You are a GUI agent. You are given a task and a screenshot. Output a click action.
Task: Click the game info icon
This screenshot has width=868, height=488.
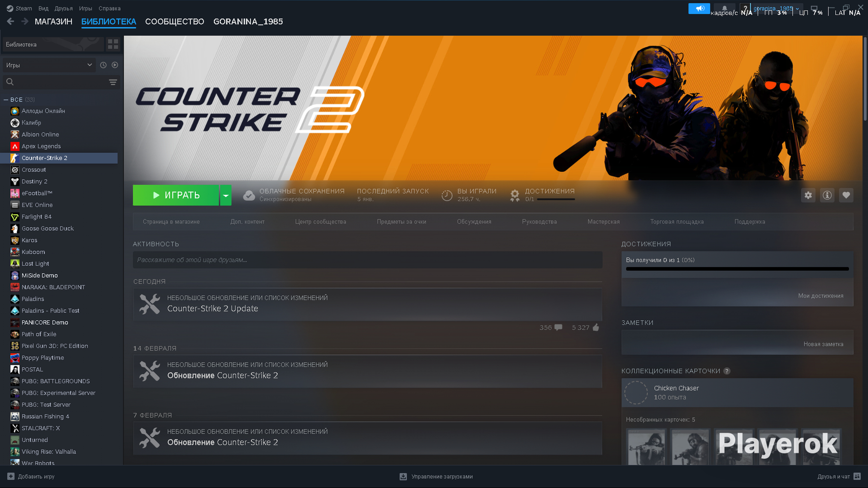tap(827, 195)
